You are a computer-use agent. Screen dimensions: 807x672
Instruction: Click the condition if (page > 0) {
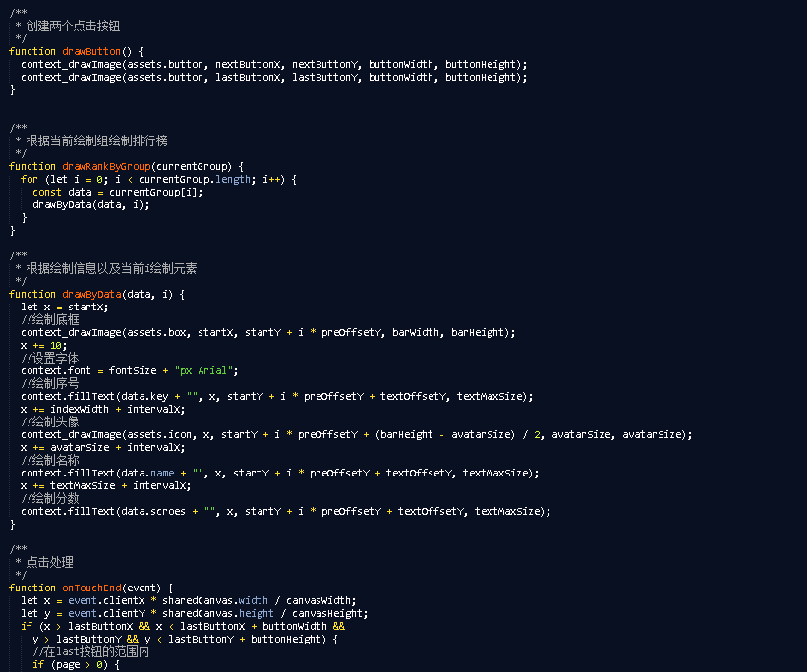(76, 665)
